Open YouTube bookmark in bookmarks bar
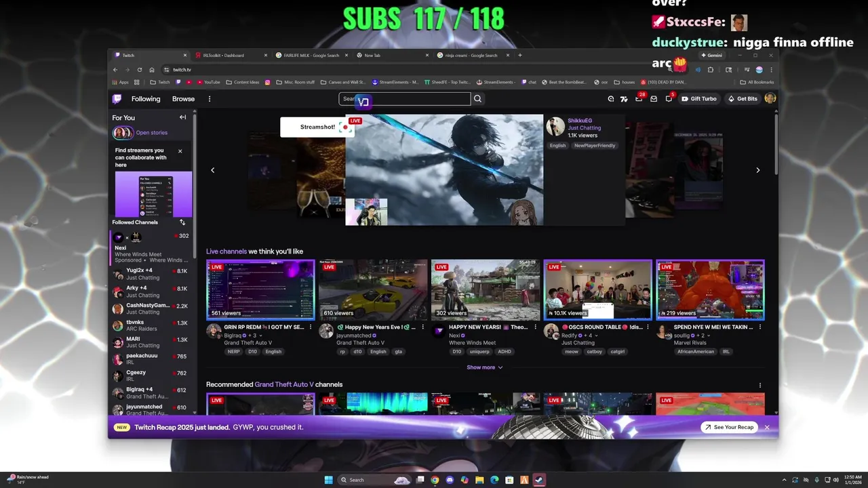 coord(209,82)
